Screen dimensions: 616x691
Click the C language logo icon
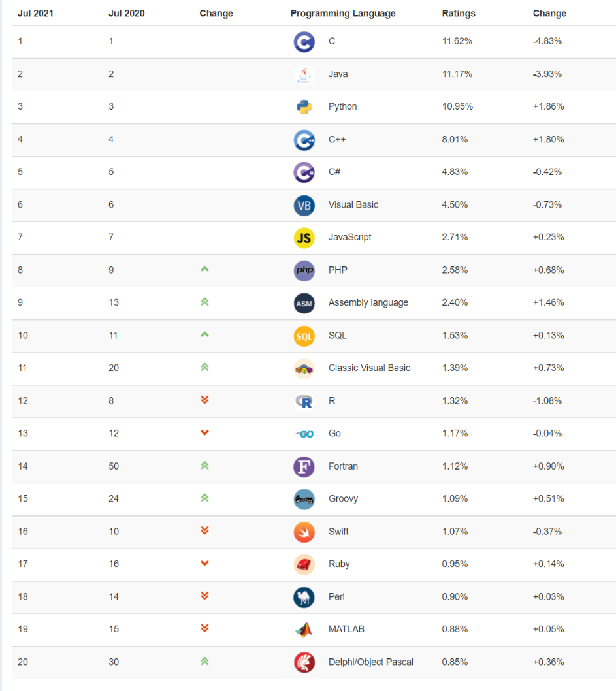304,42
